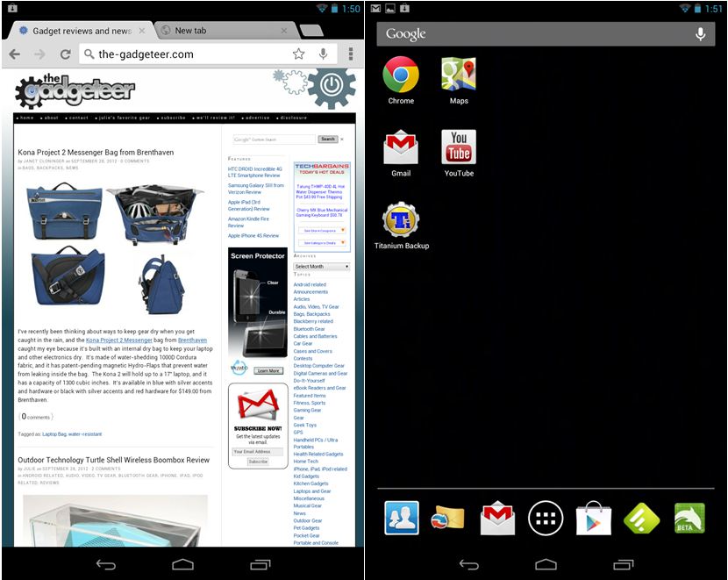This screenshot has height=580, width=728.
Task: Open the Bluetooth Gear topic link
Action: (310, 329)
